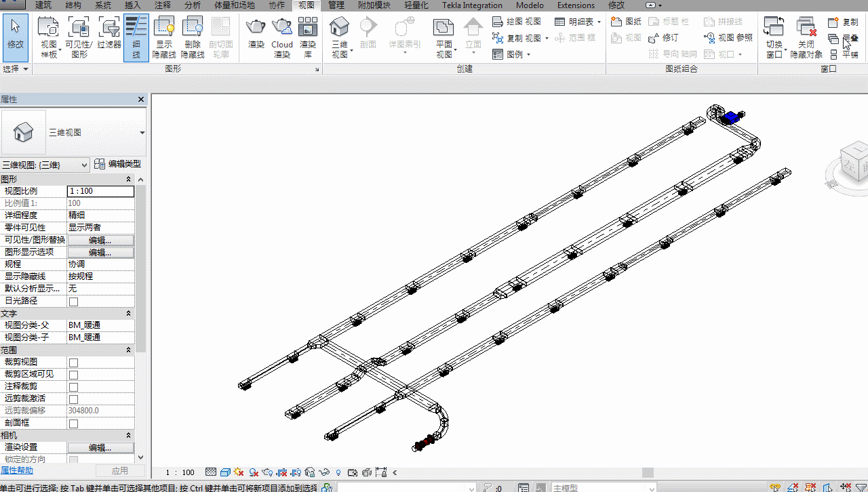Open the 渲染库 render gallery tool
Image resolution: width=868 pixels, height=492 pixels.
click(308, 37)
